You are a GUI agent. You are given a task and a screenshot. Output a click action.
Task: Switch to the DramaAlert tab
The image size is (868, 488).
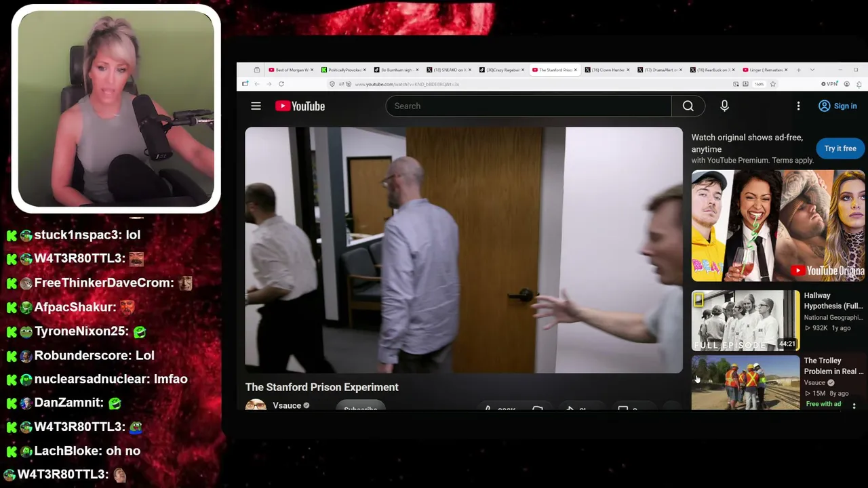pyautogui.click(x=658, y=70)
